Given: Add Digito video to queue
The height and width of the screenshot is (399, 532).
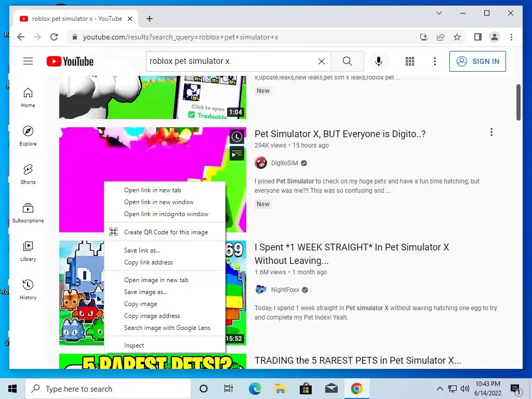Looking at the screenshot, I should [237, 154].
